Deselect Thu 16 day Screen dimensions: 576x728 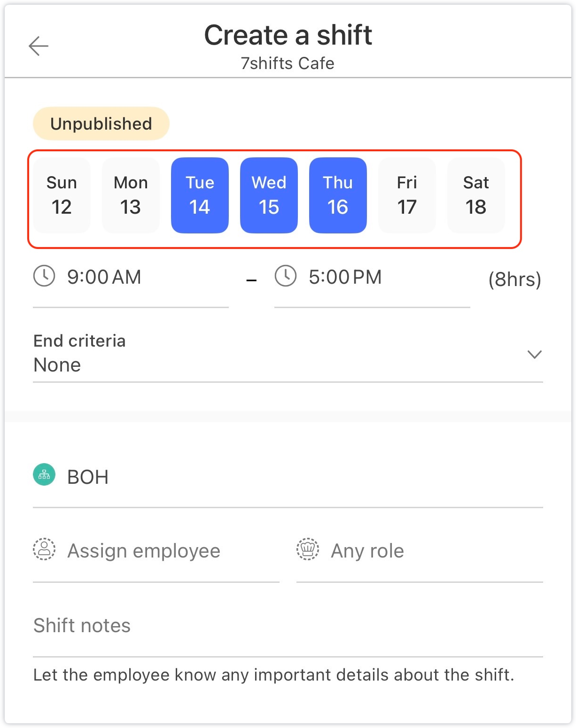point(338,195)
